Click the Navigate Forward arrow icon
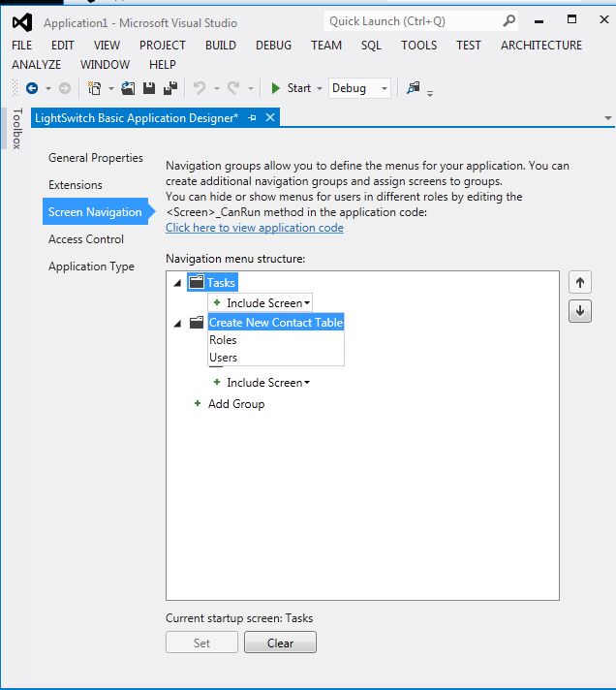The height and width of the screenshot is (690, 616). (x=65, y=88)
